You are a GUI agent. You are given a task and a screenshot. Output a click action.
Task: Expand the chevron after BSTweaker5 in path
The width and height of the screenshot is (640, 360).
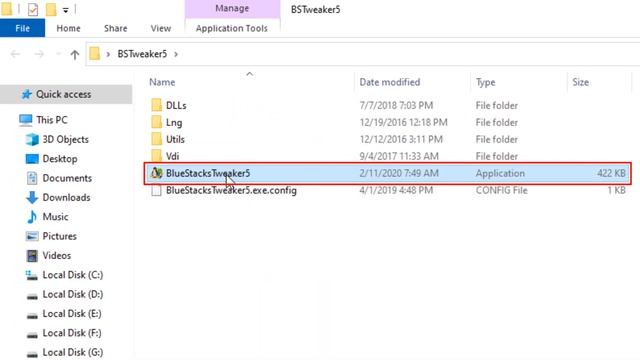click(176, 54)
